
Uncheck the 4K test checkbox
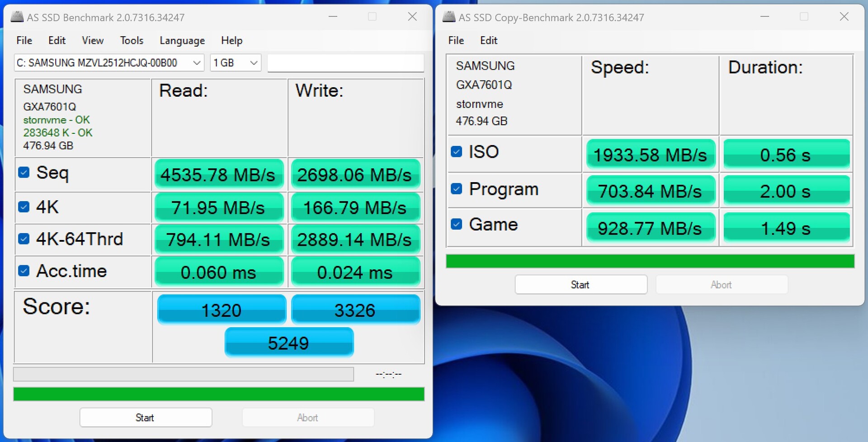coord(24,207)
